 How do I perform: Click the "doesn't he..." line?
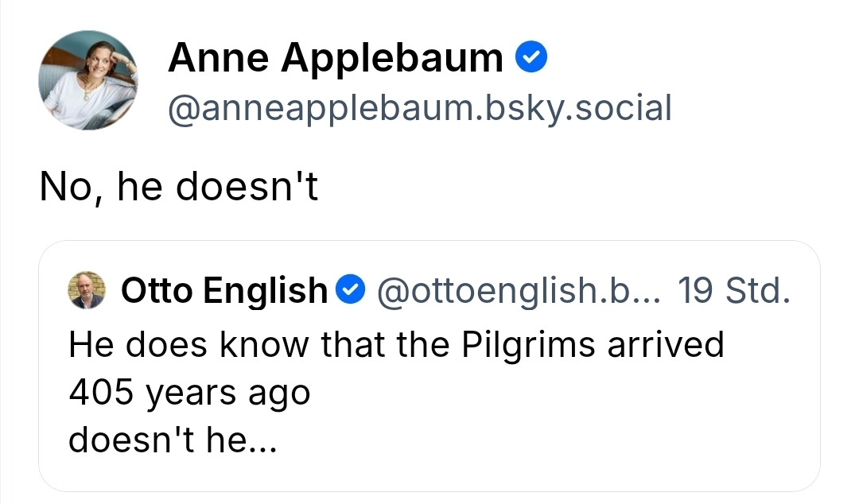tap(173, 440)
